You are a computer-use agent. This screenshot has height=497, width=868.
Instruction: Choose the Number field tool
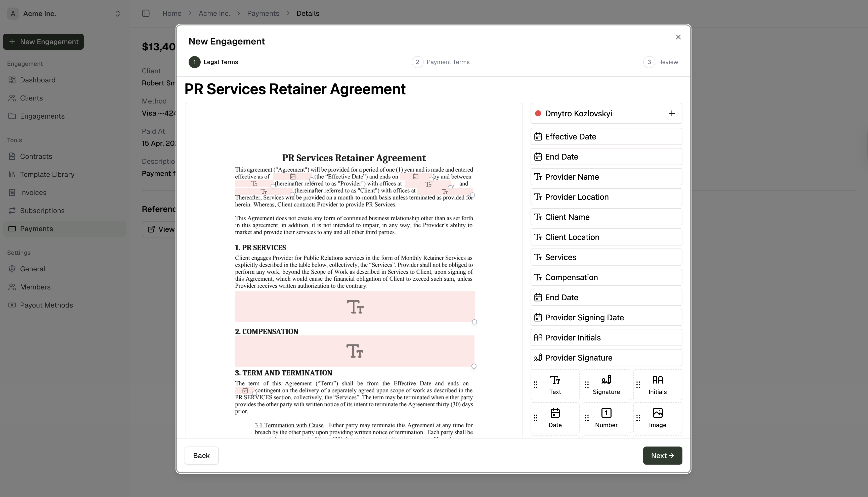(x=606, y=417)
